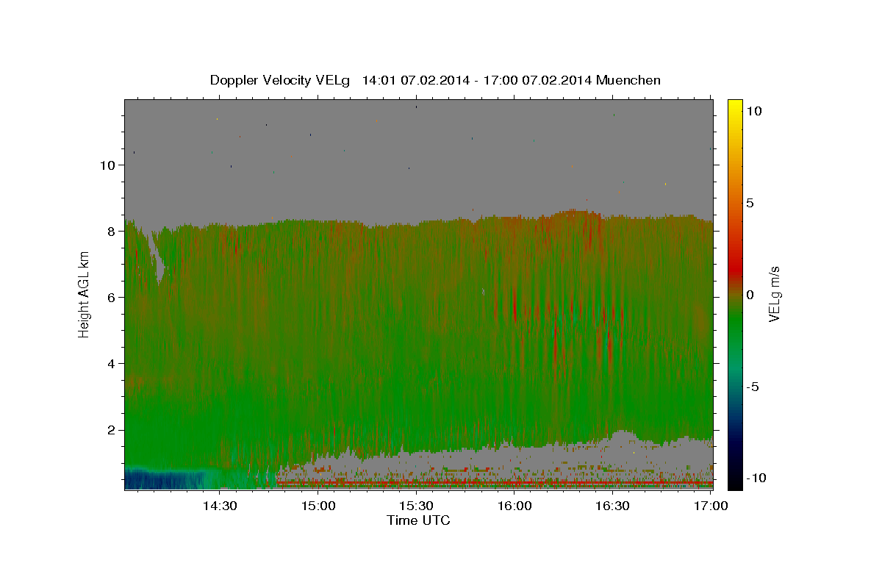The height and width of the screenshot is (588, 882).
Task: Click the 14:30 time tick label
Action: (220, 506)
